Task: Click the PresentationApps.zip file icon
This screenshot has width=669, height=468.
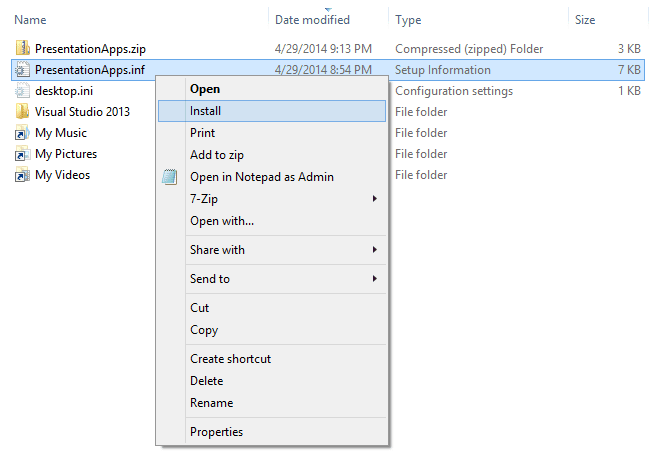Action: coord(22,48)
